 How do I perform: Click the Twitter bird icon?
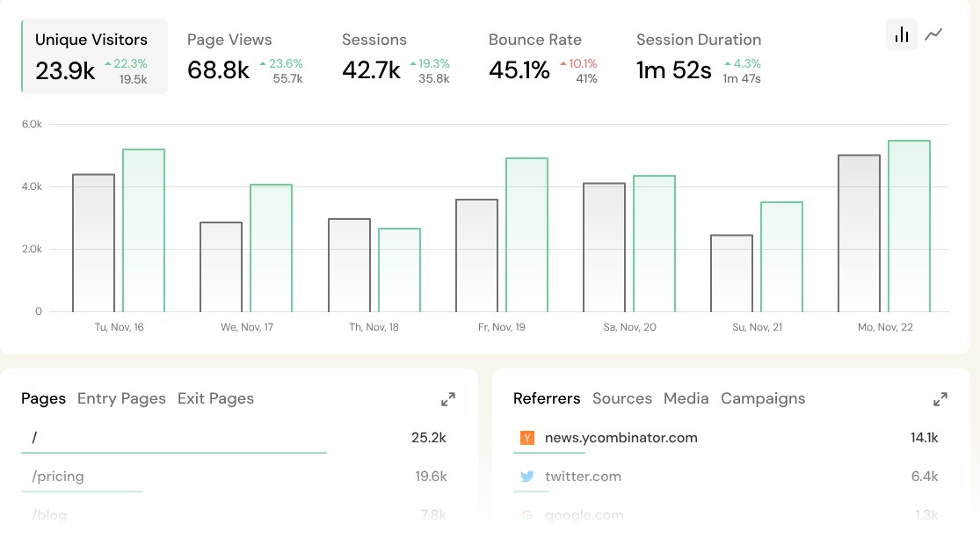pyautogui.click(x=527, y=477)
